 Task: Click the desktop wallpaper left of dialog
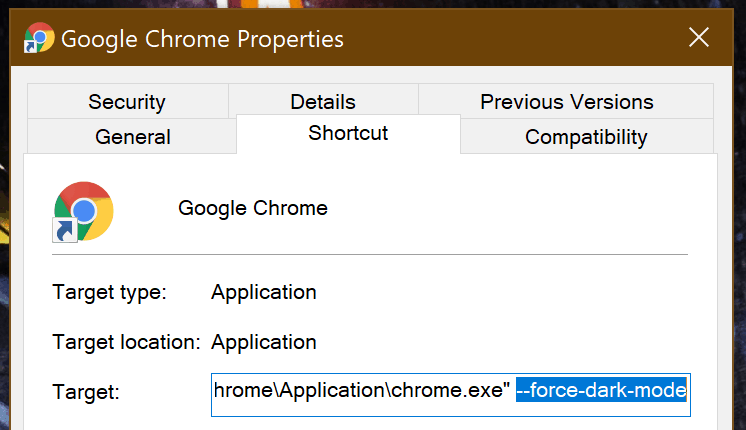[x=4, y=238]
